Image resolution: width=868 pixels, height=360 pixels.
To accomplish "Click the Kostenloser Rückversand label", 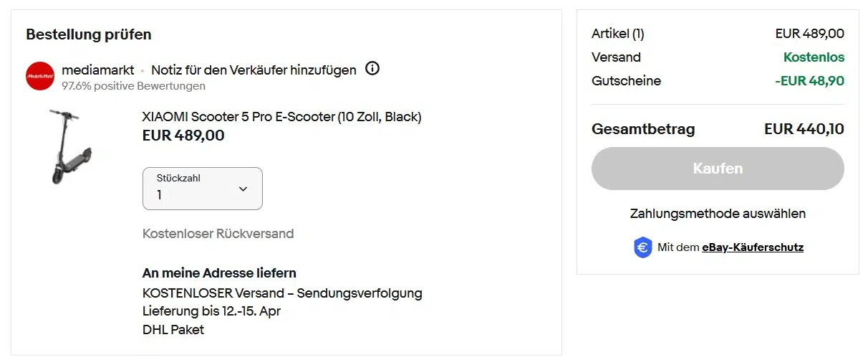I will point(218,234).
